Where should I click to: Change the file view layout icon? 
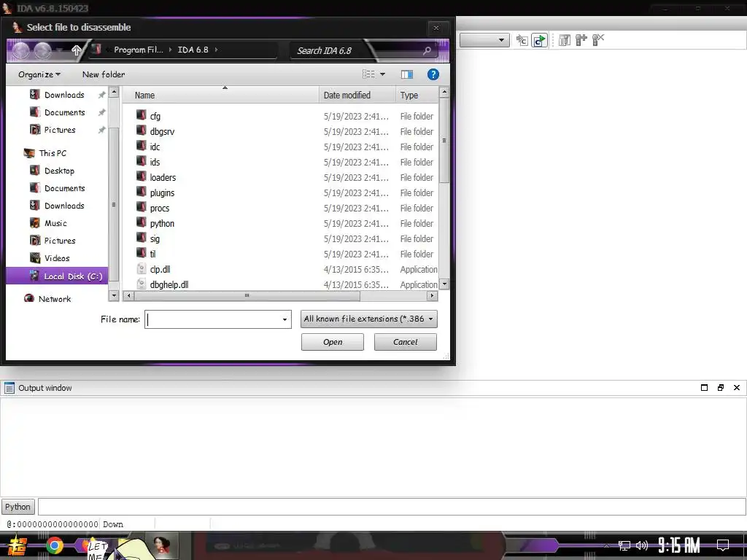point(368,74)
